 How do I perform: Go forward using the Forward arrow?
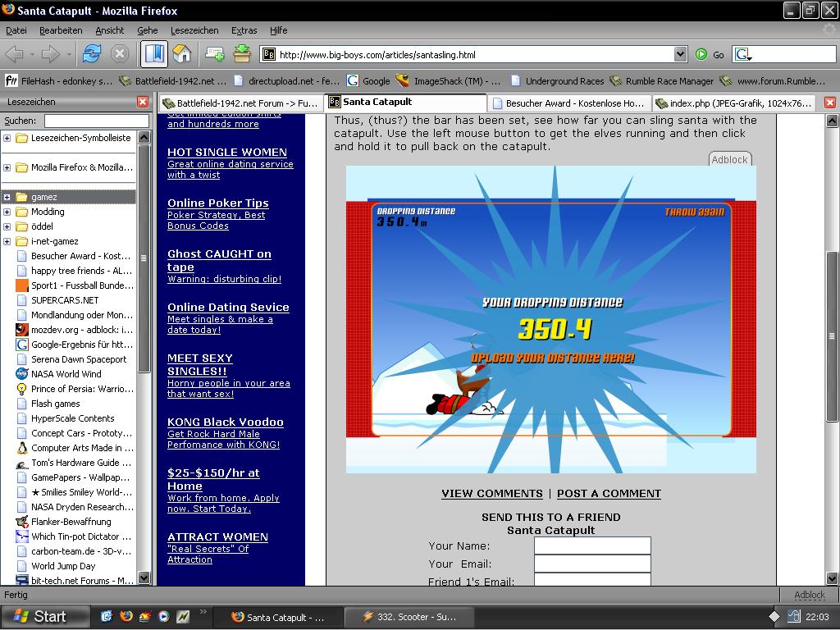(x=50, y=54)
